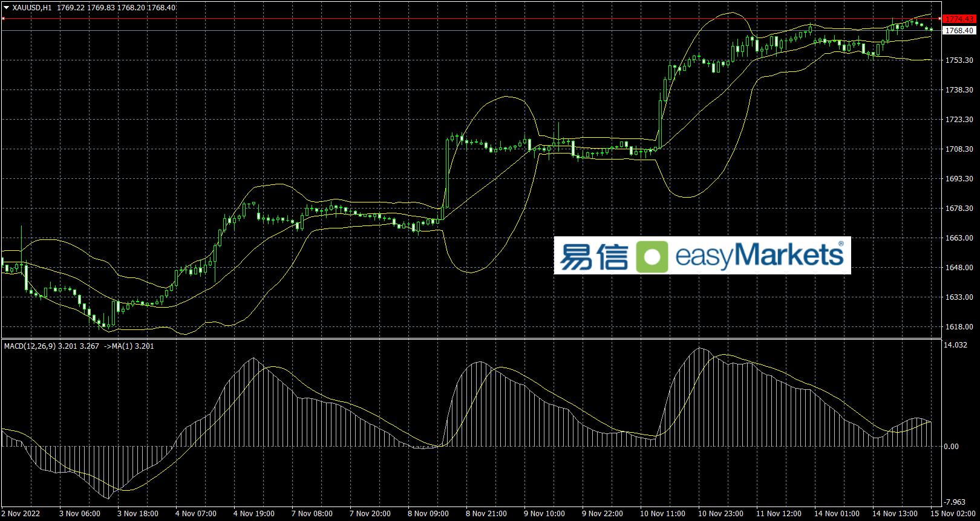Click the 7 Nov 08:00 time label
The image size is (980, 521).
point(312,514)
